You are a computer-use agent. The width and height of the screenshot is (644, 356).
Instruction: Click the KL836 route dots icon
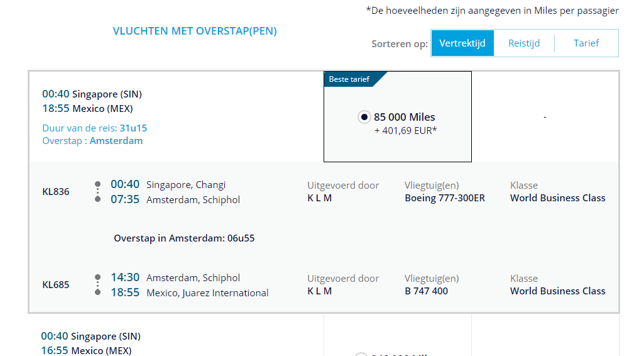click(x=97, y=191)
